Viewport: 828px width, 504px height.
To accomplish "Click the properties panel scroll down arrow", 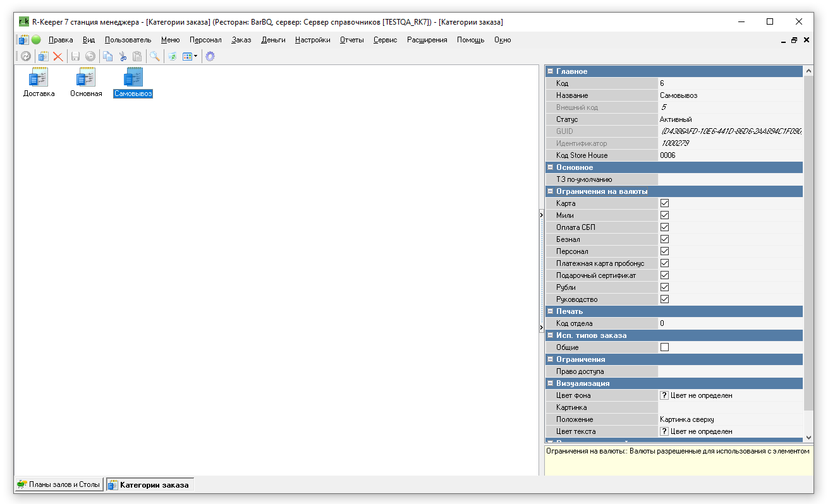I will (808, 437).
